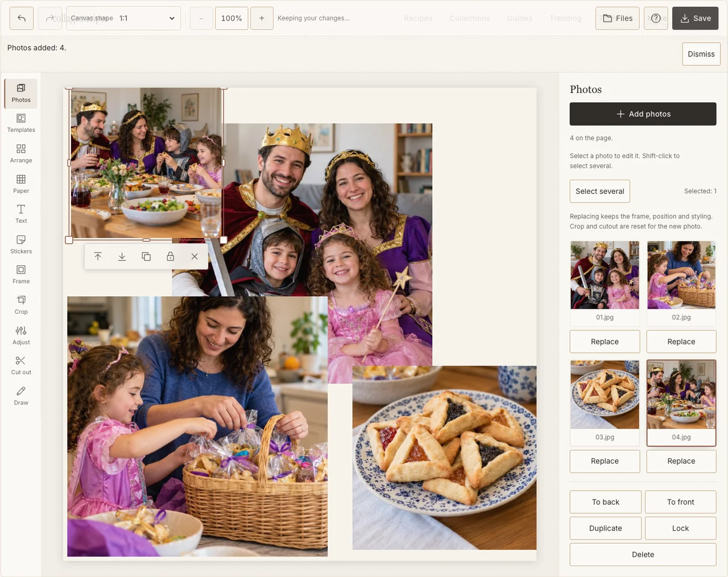
Task: Open the Stickers panel
Action: 21,245
